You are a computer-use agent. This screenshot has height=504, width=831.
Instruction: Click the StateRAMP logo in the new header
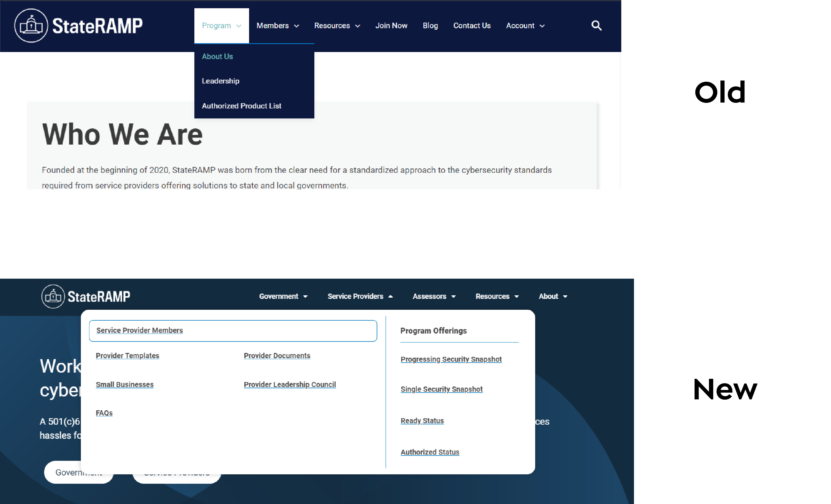coord(86,296)
